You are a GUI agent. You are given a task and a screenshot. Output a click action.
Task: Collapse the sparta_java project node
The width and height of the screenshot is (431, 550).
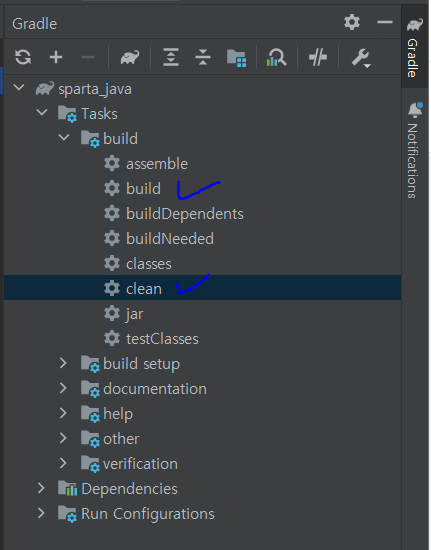[x=19, y=87]
